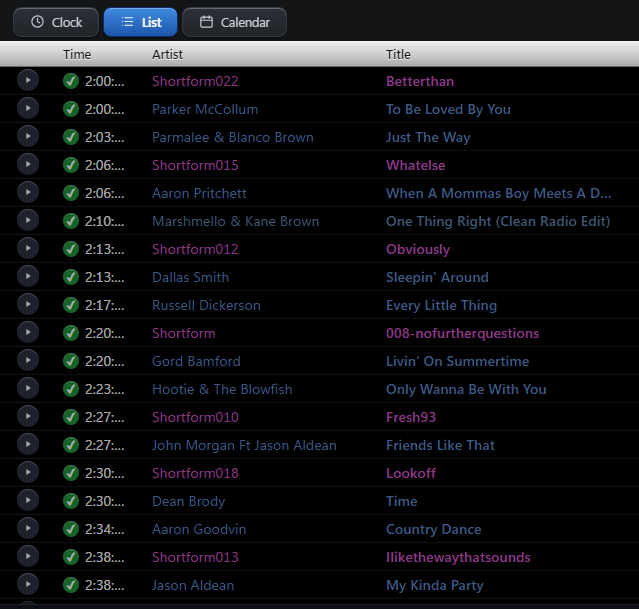
Task: Click the 2:10 time cell for One Thing Right
Action: (x=104, y=221)
